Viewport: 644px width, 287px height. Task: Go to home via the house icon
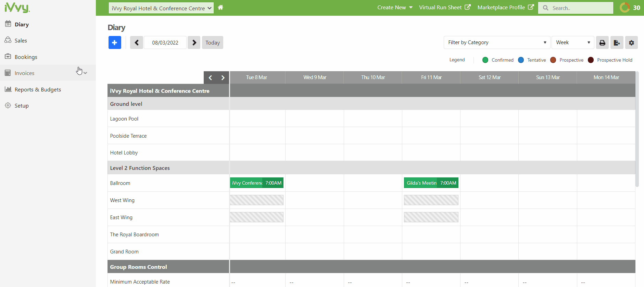click(220, 7)
